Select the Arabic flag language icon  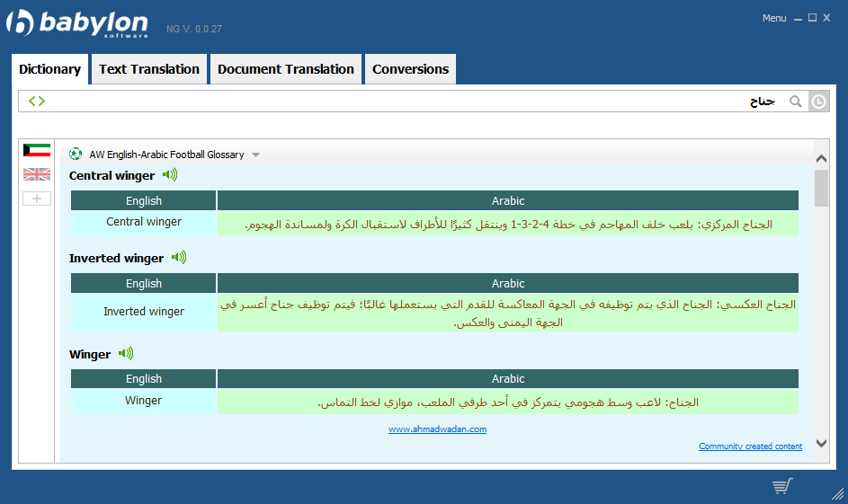pyautogui.click(x=37, y=151)
